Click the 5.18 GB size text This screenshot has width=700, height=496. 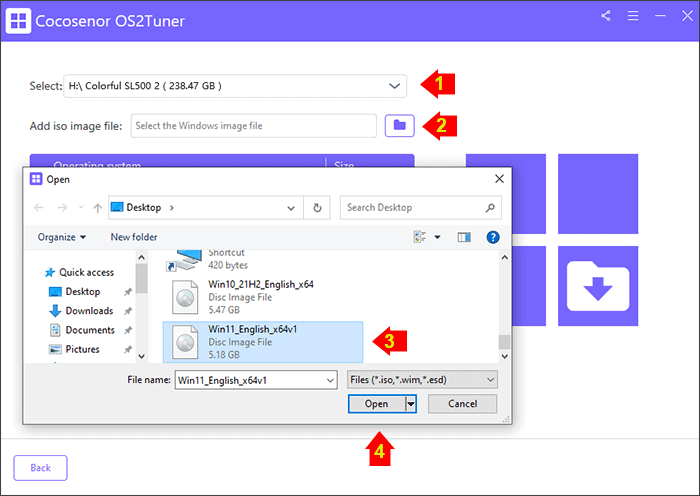click(x=224, y=355)
